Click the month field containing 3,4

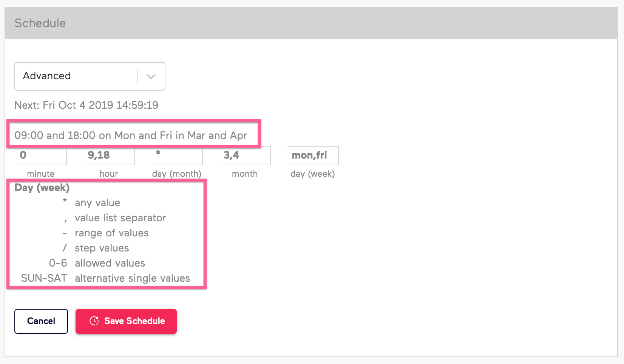pyautogui.click(x=244, y=155)
